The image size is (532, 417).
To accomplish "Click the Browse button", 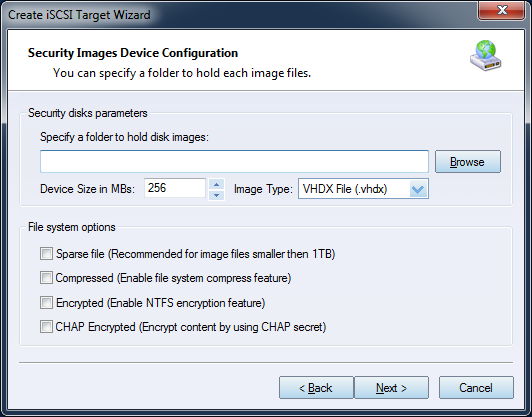I will point(468,162).
